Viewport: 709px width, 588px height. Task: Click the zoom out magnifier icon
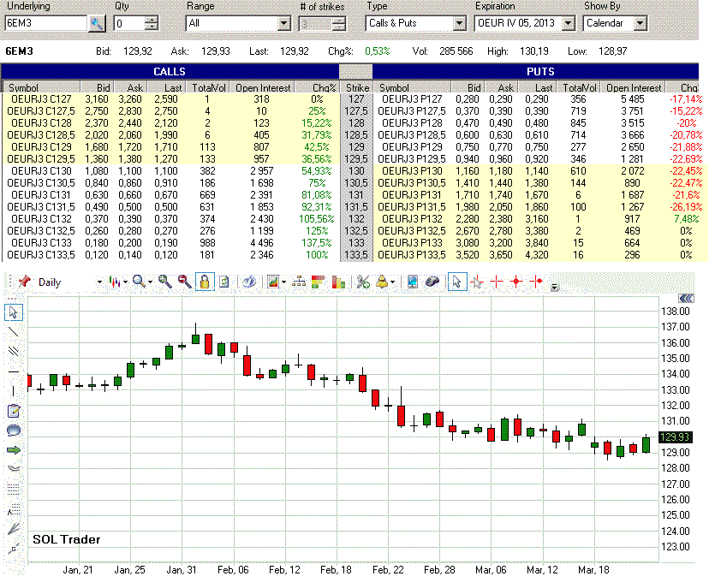pos(184,282)
